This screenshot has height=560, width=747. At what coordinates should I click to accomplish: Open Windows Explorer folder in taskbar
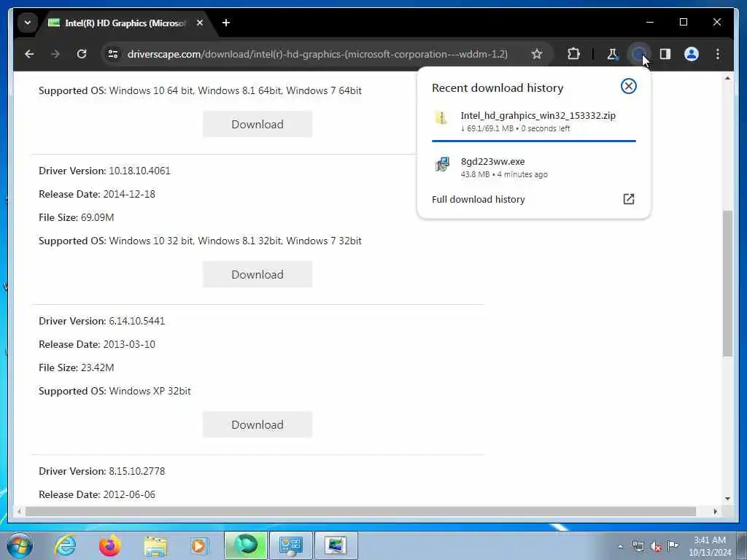[x=155, y=545]
